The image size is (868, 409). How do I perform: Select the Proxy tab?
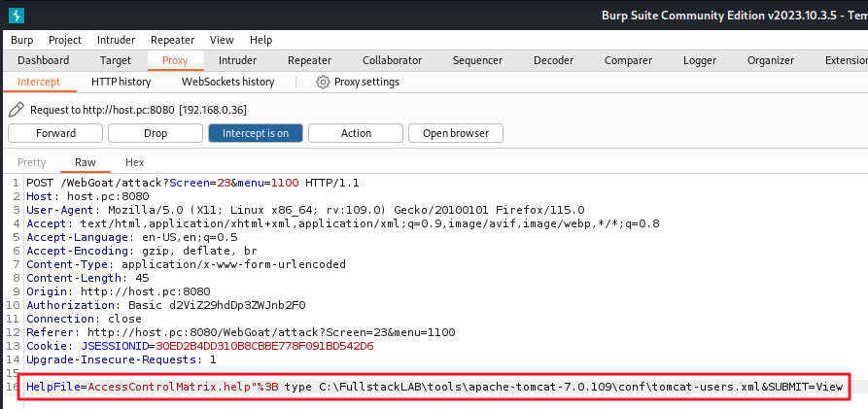(x=175, y=60)
